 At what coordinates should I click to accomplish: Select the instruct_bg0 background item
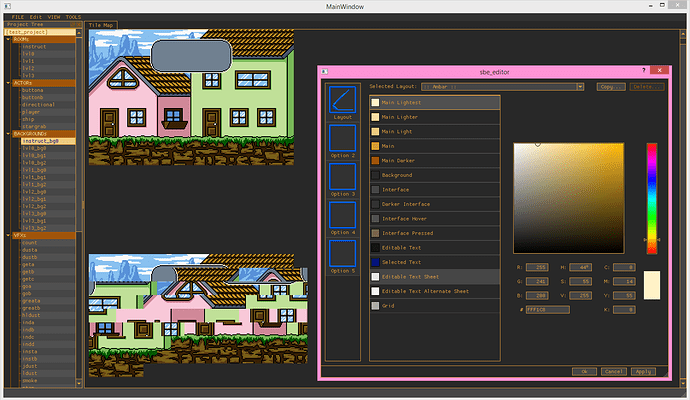pyautogui.click(x=48, y=141)
